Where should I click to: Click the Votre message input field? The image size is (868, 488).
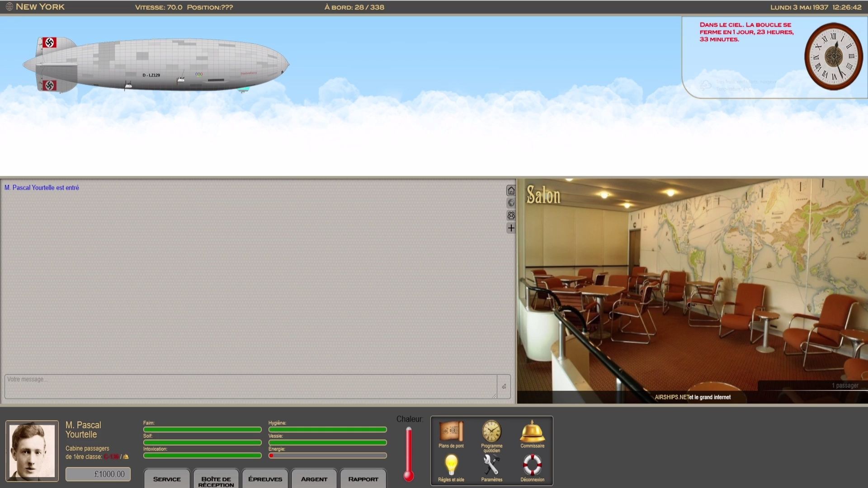251,386
